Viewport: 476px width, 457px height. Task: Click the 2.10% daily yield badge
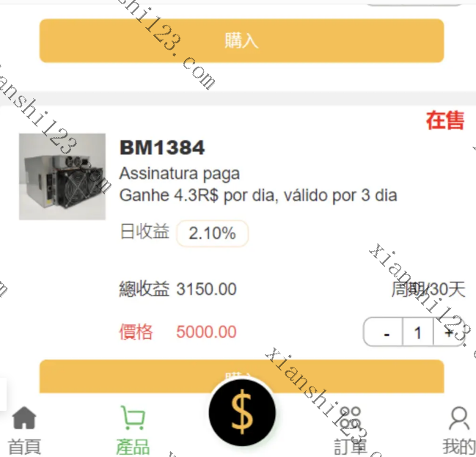[x=212, y=233]
